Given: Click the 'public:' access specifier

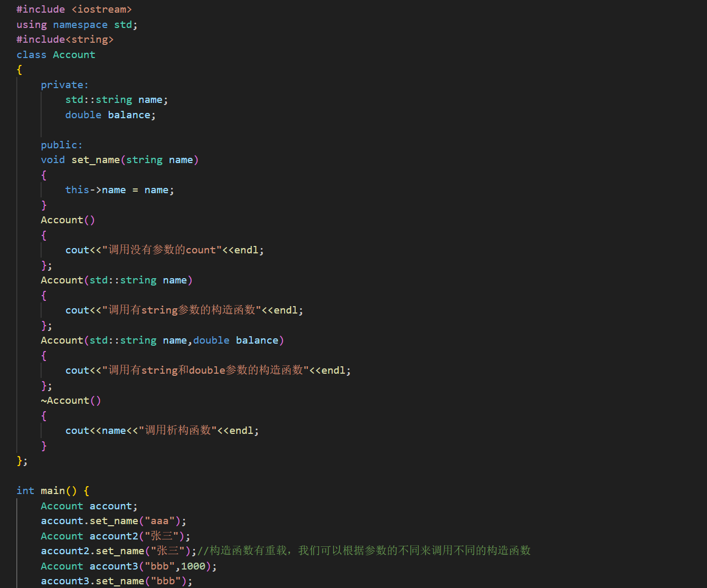Looking at the screenshot, I should (x=62, y=145).
